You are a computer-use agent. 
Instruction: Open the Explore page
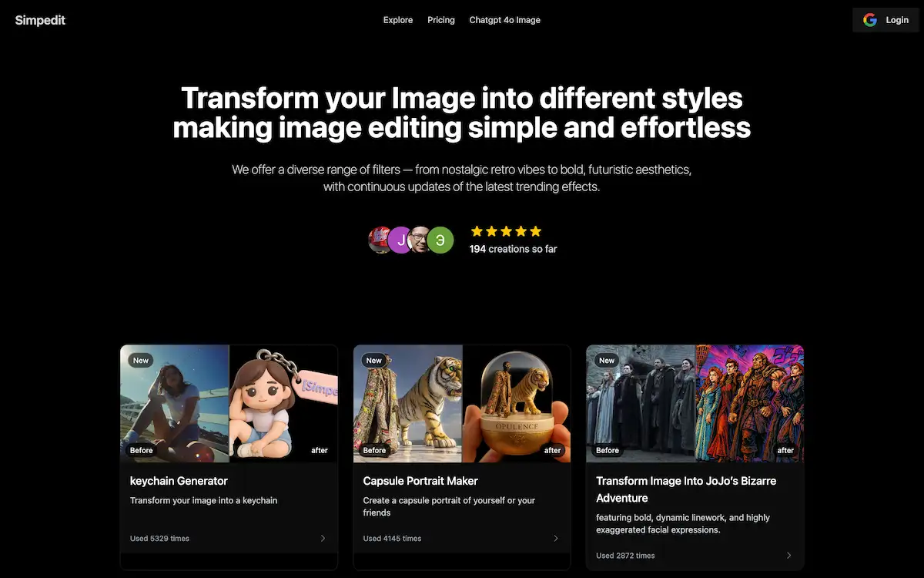[398, 20]
